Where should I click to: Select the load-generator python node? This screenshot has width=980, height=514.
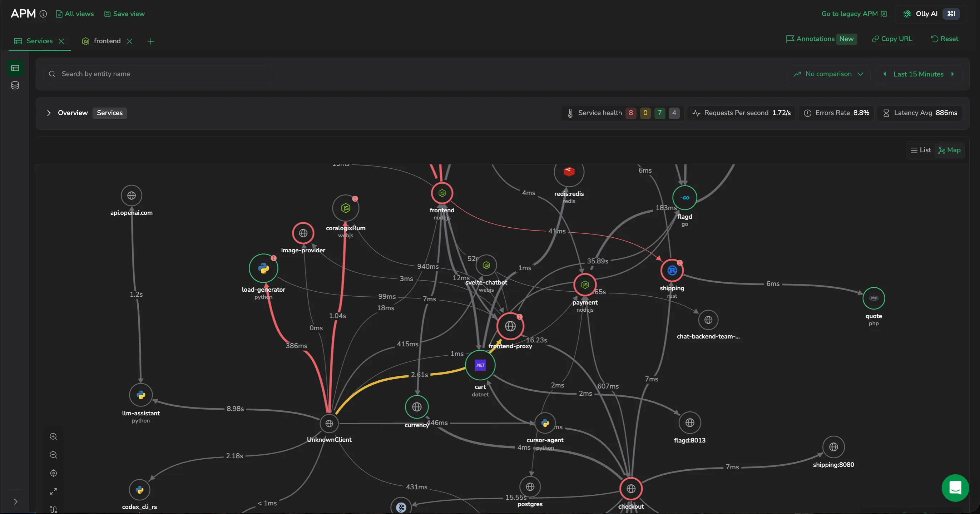click(264, 268)
